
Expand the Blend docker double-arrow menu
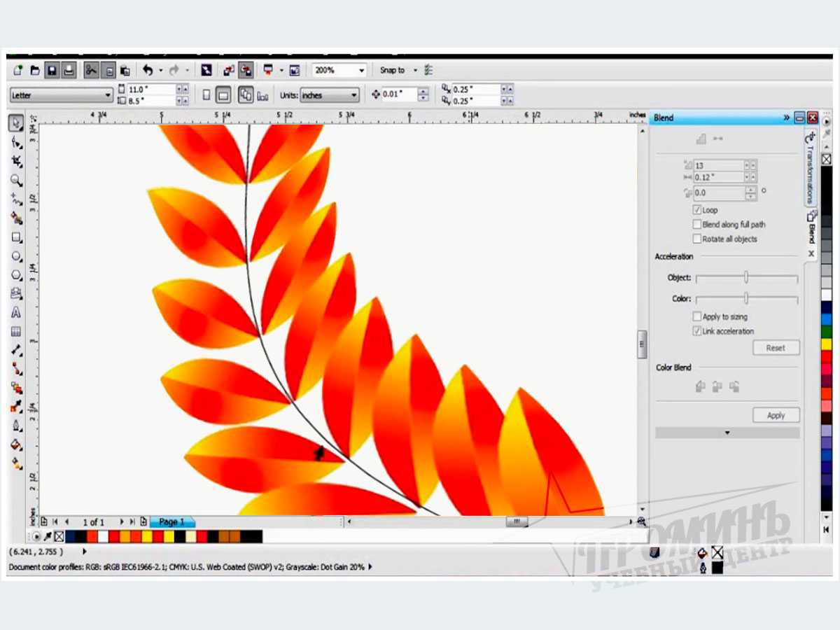pos(787,118)
